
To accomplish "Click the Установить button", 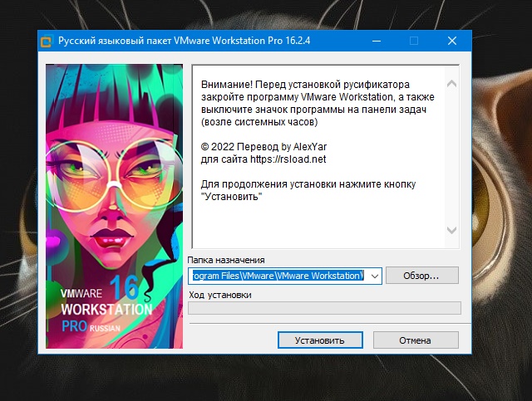I will point(320,340).
